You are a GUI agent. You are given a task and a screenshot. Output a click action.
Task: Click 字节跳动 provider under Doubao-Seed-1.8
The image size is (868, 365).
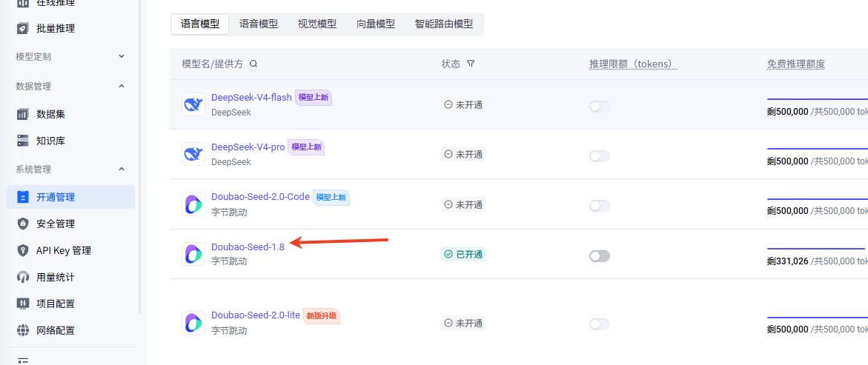pyautogui.click(x=229, y=261)
